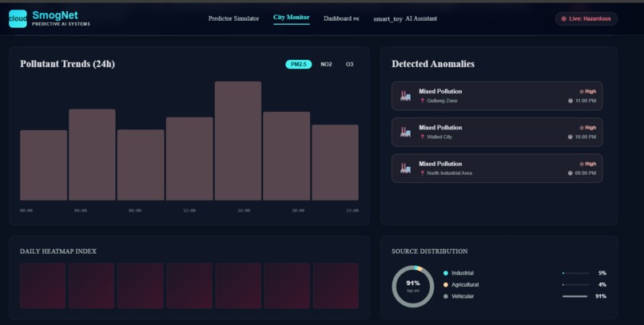644x325 pixels.
Task: Click the tallest bar at 16:00
Action: coord(238,141)
